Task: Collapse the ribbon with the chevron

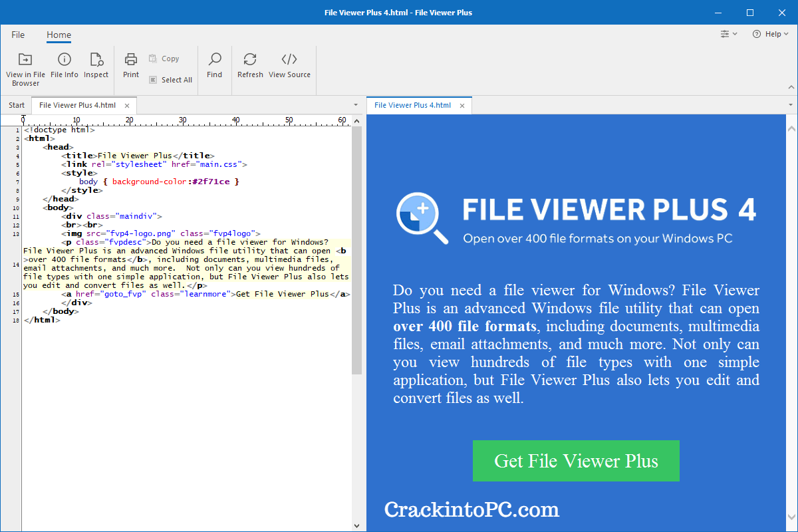Action: tap(791, 87)
